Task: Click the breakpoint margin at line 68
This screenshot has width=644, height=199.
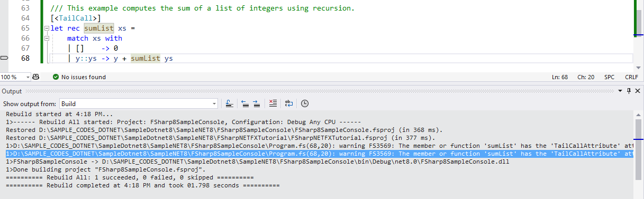Action: tap(5, 59)
